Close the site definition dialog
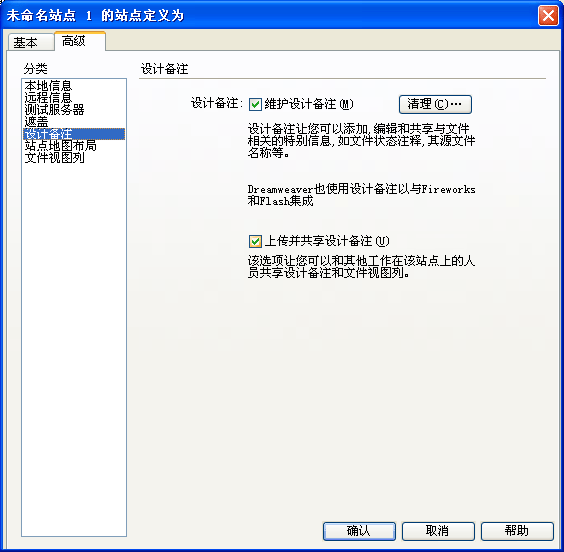Viewport: 564px width, 552px height. [x=548, y=15]
